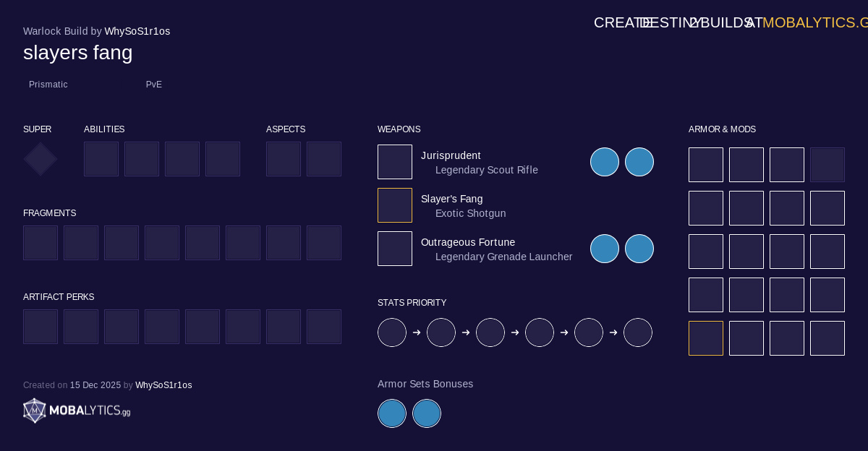Image resolution: width=868 pixels, height=451 pixels.
Task: Click the slayers fang build title
Action: coord(78,53)
